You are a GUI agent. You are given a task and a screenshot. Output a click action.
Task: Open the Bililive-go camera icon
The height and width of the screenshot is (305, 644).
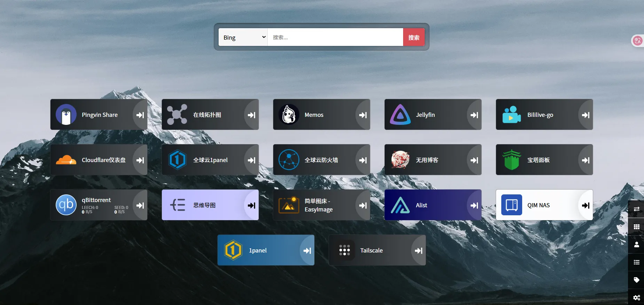(512, 114)
